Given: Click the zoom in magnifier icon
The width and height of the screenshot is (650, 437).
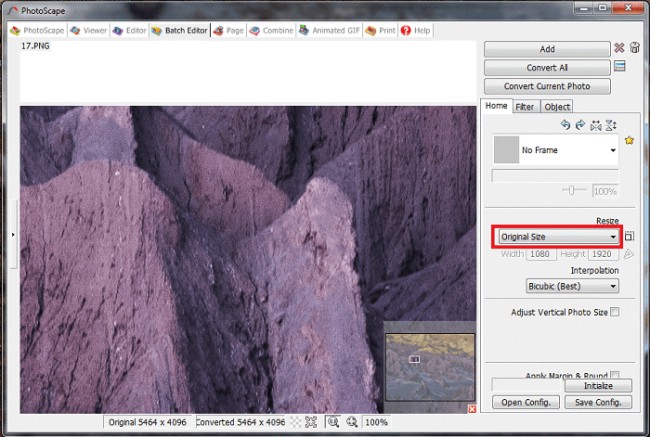Looking at the screenshot, I should point(332,423).
